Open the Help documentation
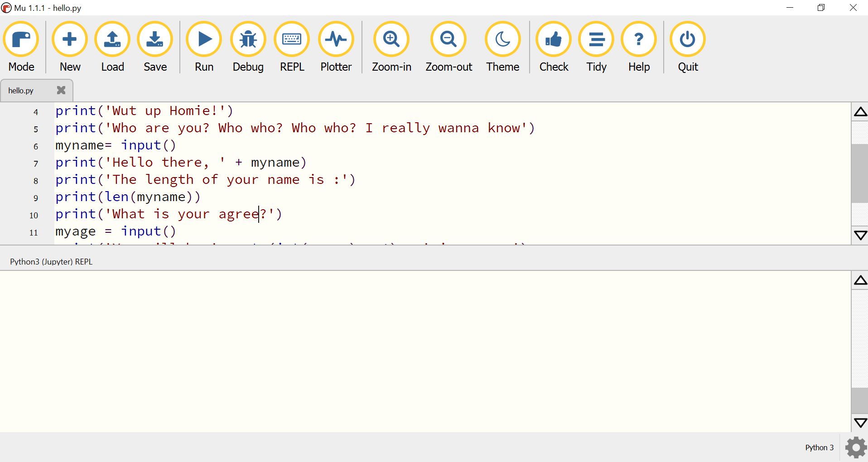Screen dimensions: 868x462 [x=639, y=47]
